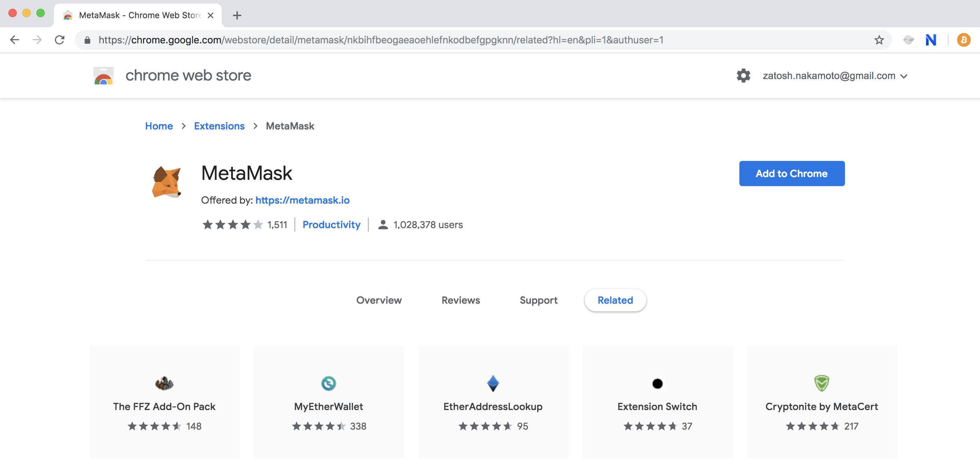Reload the current page
This screenshot has height=466, width=980.
[x=60, y=40]
